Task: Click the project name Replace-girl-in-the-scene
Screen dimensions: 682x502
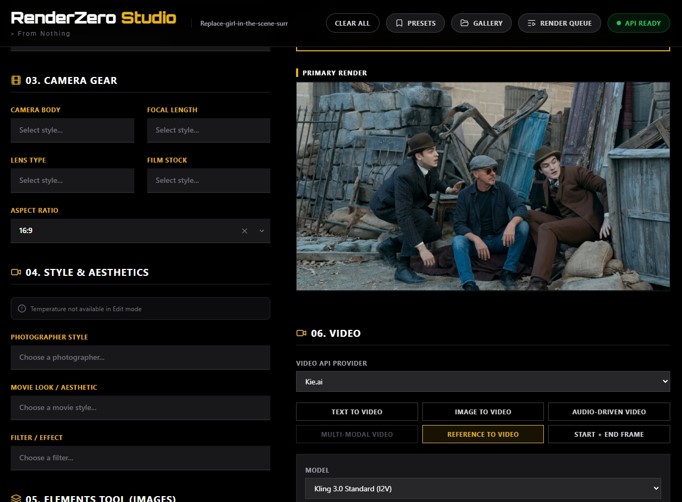Action: [244, 23]
